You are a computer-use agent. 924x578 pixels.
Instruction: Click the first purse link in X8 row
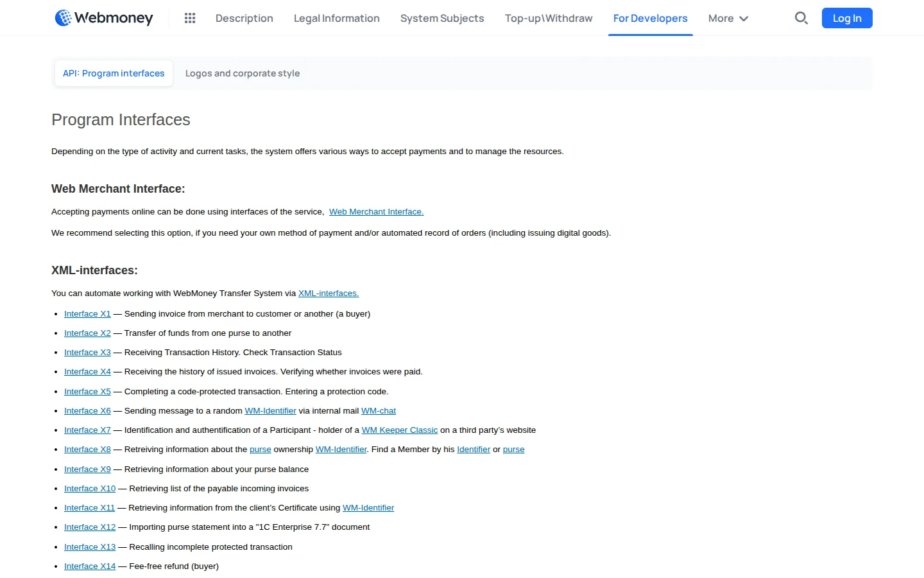point(261,450)
